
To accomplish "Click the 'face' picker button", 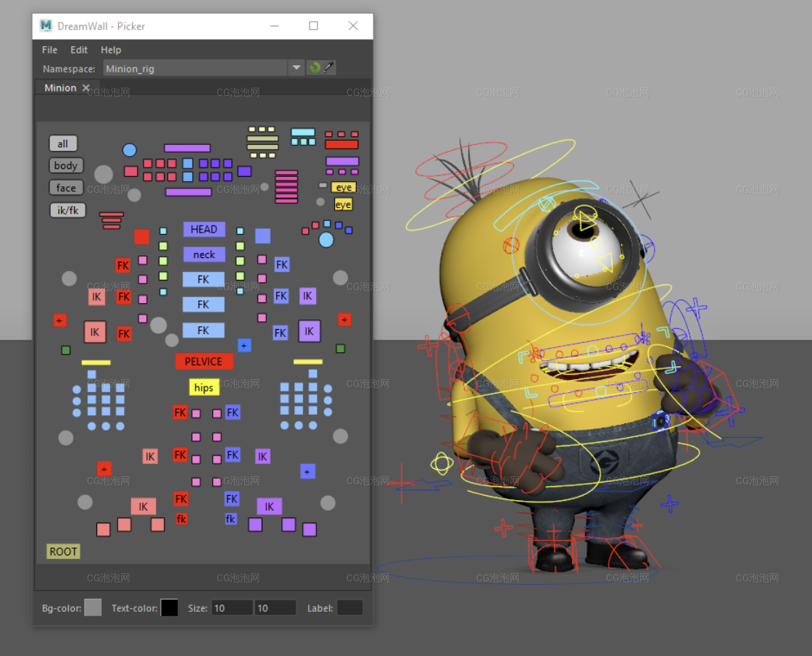I will [x=66, y=188].
